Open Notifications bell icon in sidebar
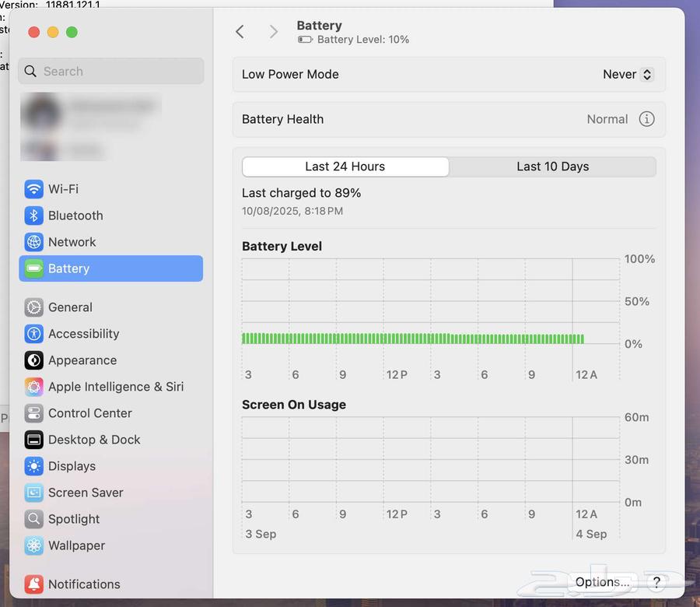 (x=33, y=584)
